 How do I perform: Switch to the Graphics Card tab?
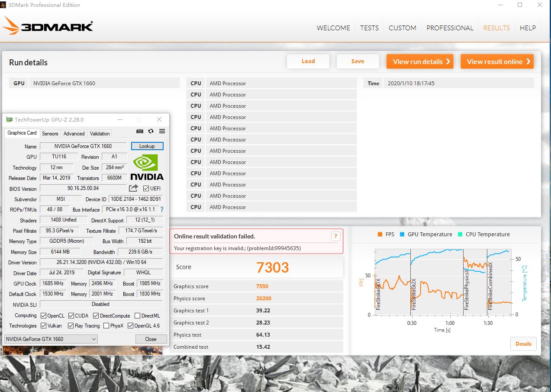coord(22,133)
